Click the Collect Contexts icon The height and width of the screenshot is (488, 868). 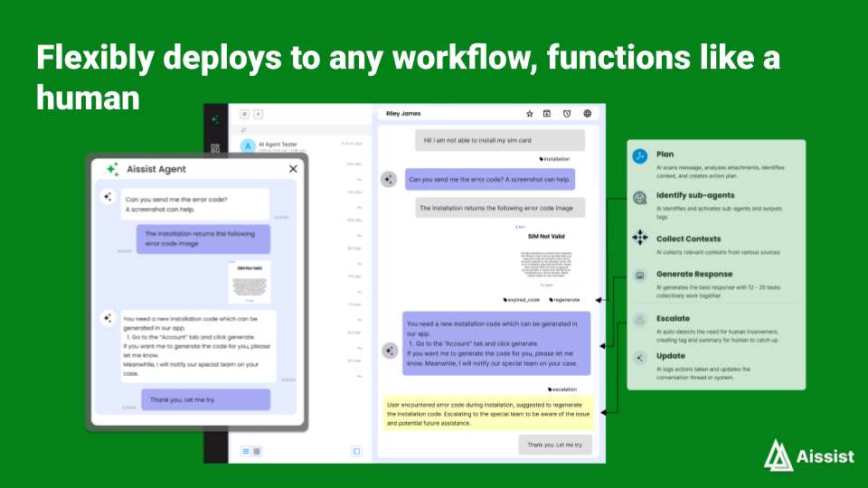tap(640, 238)
